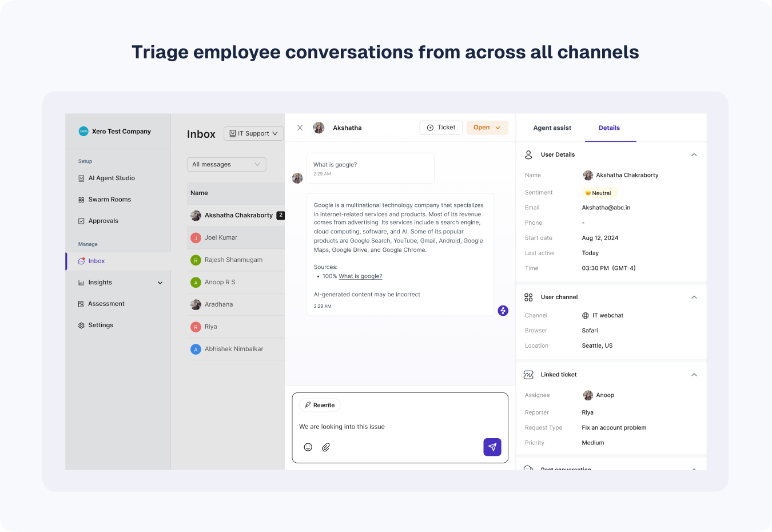Click Rajesh Shanmugam's green avatar icon
The width and height of the screenshot is (772, 532).
coord(196,260)
